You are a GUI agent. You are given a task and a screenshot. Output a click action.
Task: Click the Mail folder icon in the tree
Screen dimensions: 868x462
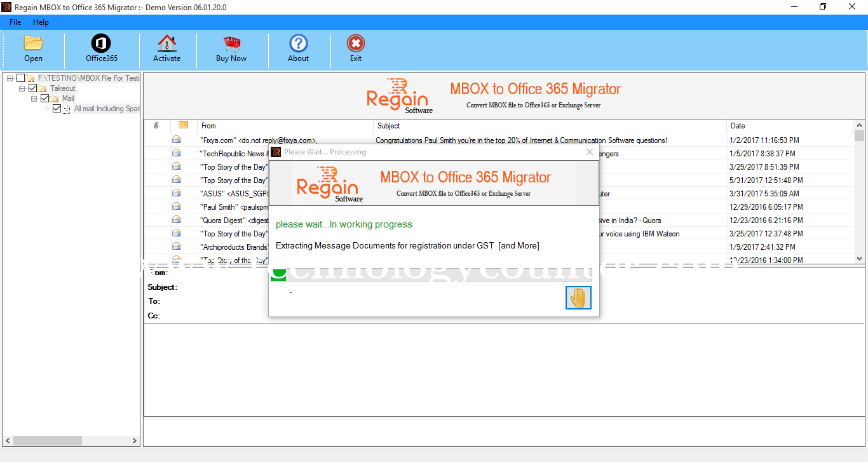55,99
